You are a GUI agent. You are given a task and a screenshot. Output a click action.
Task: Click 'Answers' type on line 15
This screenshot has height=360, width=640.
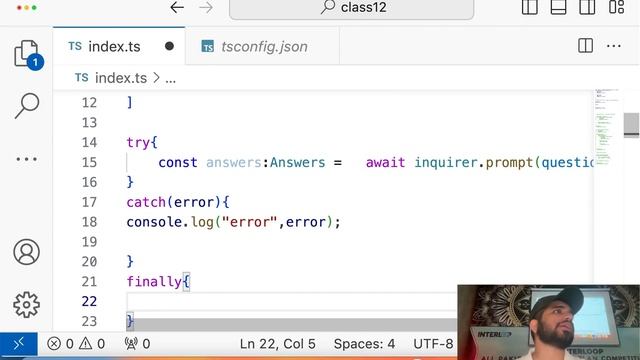pyautogui.click(x=298, y=162)
